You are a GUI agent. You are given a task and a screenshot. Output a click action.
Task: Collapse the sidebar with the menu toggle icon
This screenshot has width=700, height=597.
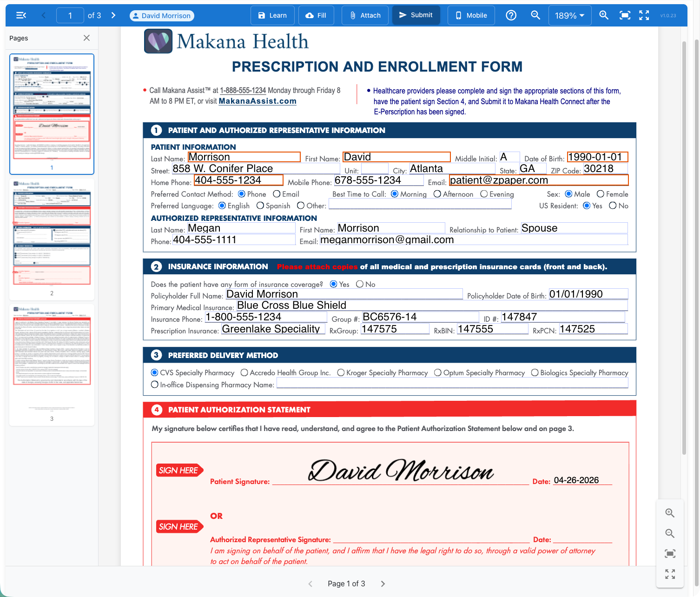coord(21,15)
